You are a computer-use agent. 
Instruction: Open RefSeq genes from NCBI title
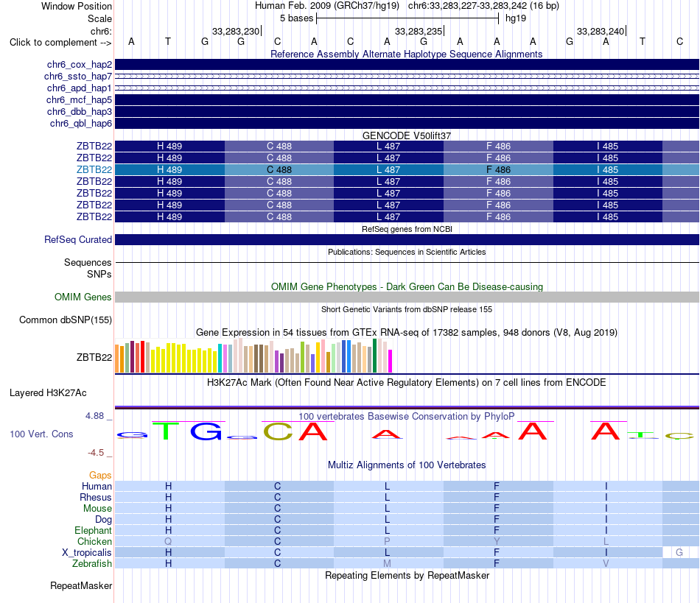coord(407,229)
